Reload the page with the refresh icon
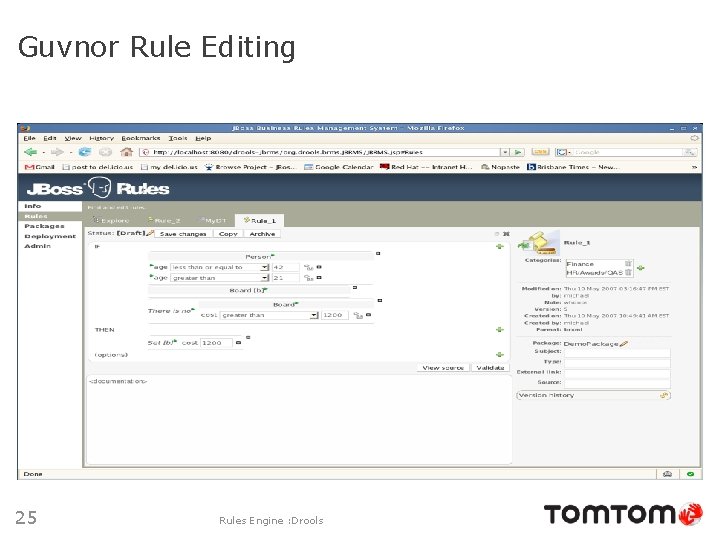Screen dimensions: 720x540 click(85, 152)
